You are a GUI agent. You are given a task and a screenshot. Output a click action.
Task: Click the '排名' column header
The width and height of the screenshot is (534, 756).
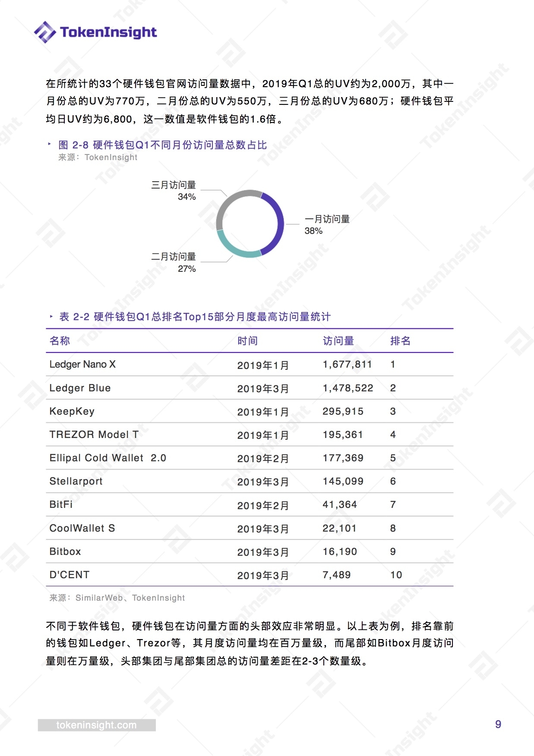401,341
